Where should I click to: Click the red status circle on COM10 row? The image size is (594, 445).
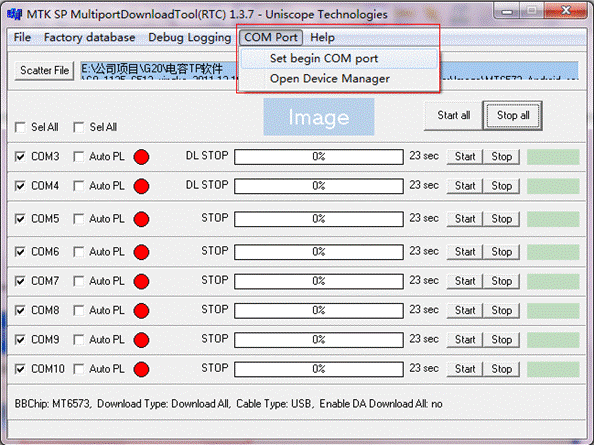(x=141, y=369)
